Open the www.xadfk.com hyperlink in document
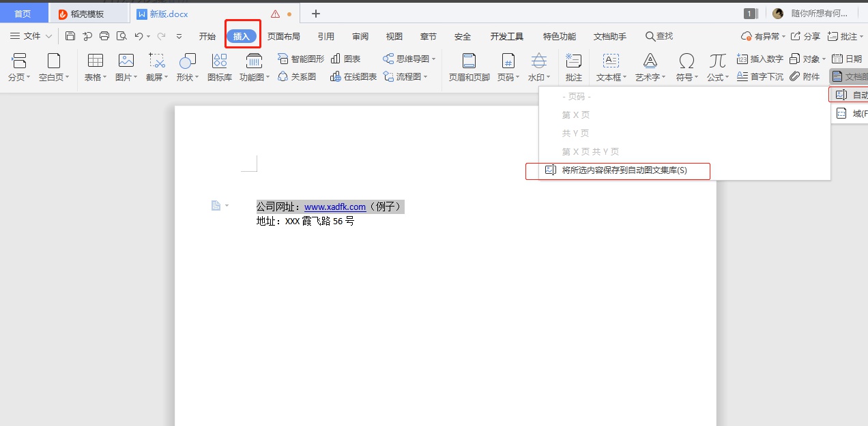 click(x=335, y=207)
